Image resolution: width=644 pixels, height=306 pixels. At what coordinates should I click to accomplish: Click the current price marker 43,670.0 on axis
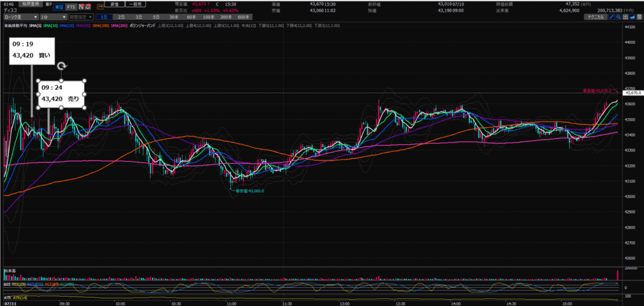click(633, 93)
